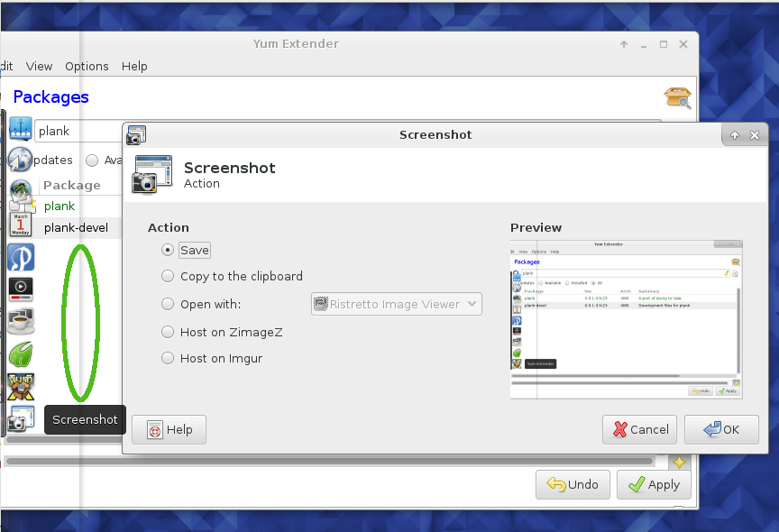Launch the Pidgin-style blue P dock icon
This screenshot has width=779, height=532.
[21, 257]
